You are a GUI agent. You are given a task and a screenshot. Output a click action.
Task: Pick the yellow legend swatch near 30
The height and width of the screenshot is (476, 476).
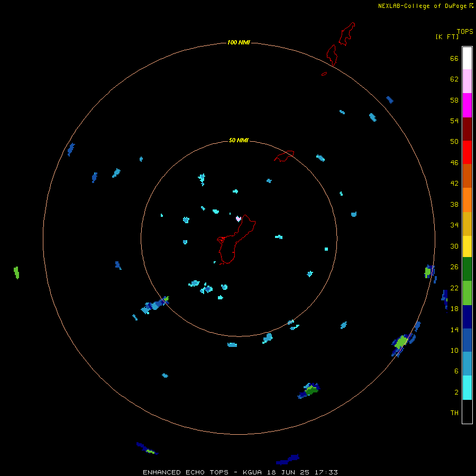467,246
